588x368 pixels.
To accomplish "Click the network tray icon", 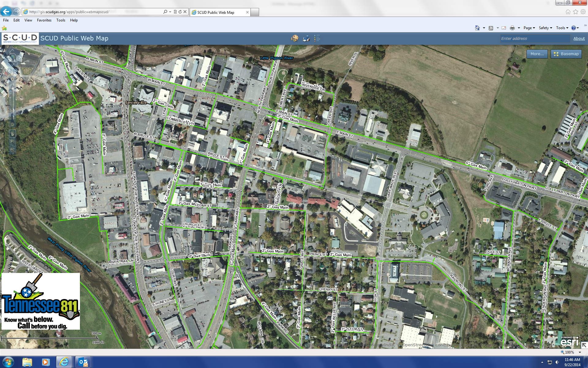I will (550, 362).
